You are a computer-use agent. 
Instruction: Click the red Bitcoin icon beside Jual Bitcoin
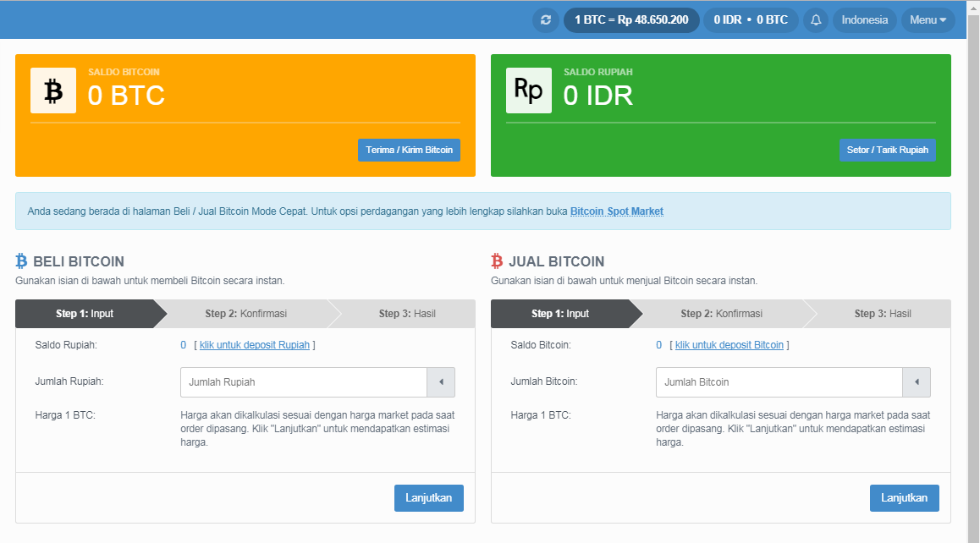click(497, 261)
